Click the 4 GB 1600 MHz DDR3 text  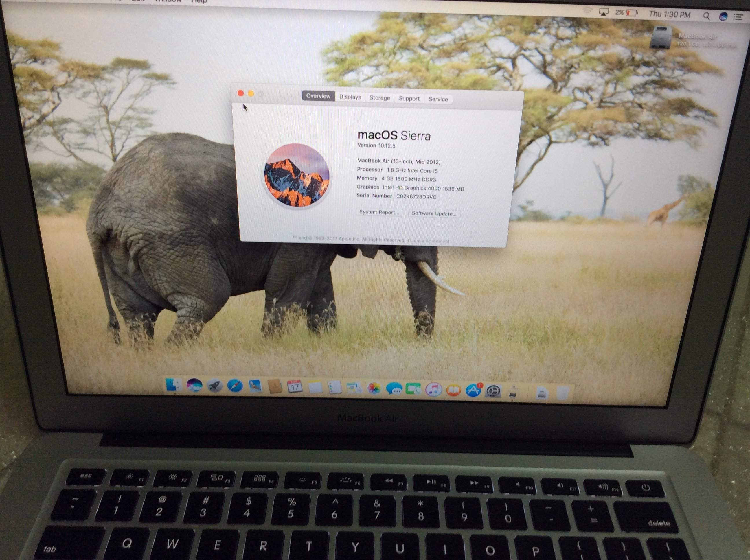pos(409,179)
